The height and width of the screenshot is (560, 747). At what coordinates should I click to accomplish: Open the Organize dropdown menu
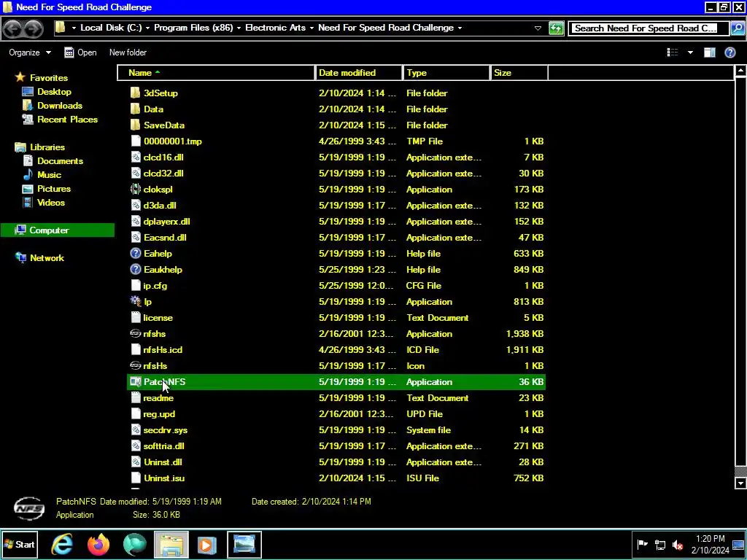[x=29, y=52]
